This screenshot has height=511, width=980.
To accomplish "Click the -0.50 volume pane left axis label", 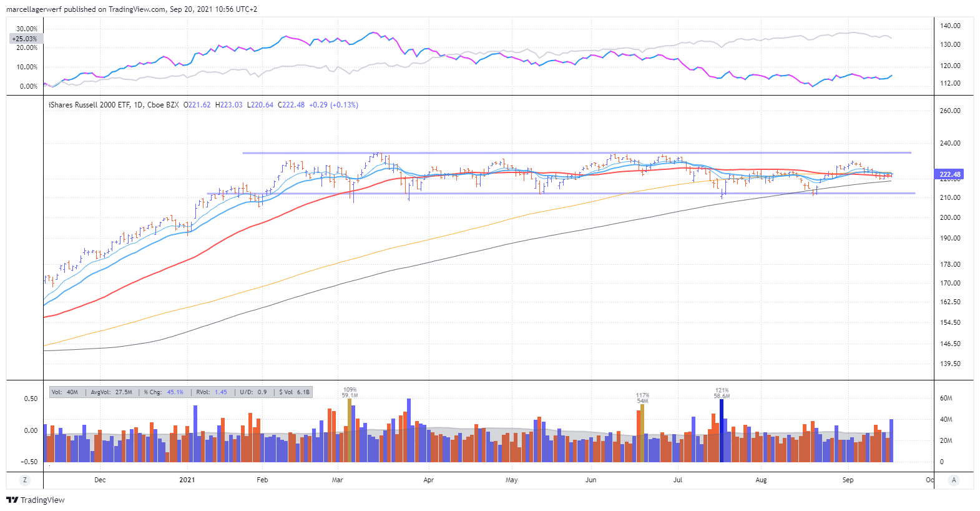I will tap(29, 462).
